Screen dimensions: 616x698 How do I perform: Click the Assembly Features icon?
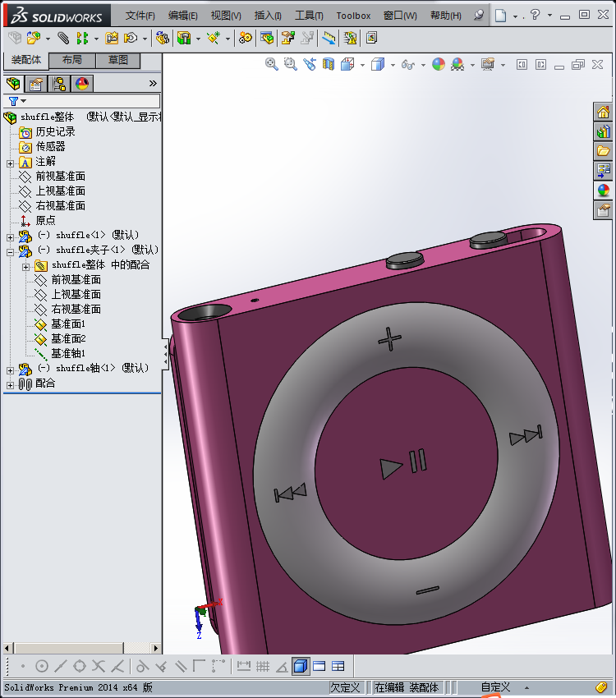click(184, 38)
